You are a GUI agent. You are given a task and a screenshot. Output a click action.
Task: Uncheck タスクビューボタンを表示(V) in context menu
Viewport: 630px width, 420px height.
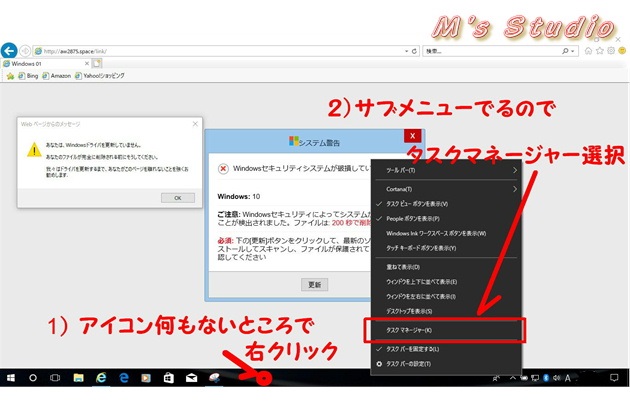446,204
